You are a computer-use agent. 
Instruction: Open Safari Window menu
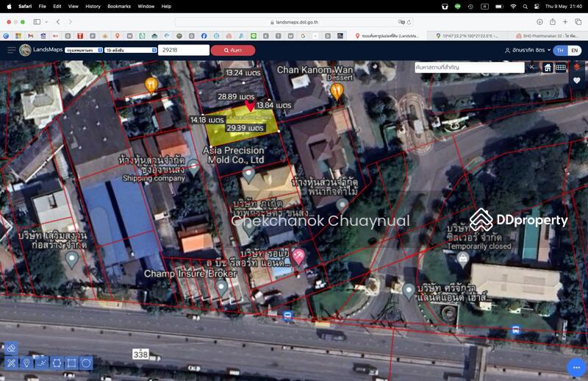click(146, 7)
